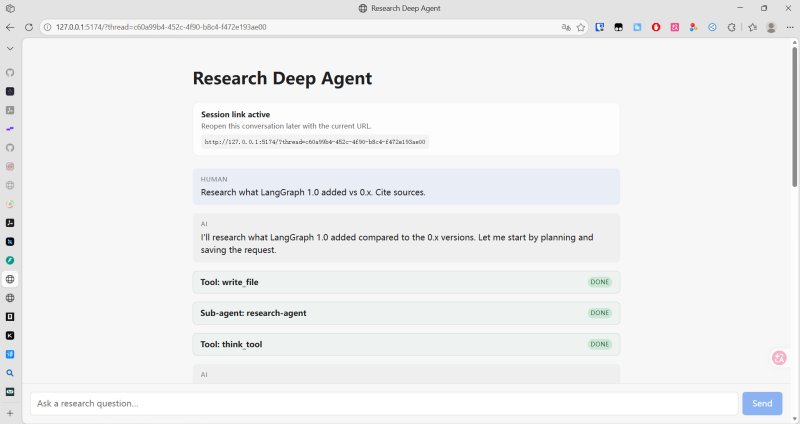Open the Favorites list icon
Image resolution: width=800 pixels, height=424 pixels.
coord(753,27)
